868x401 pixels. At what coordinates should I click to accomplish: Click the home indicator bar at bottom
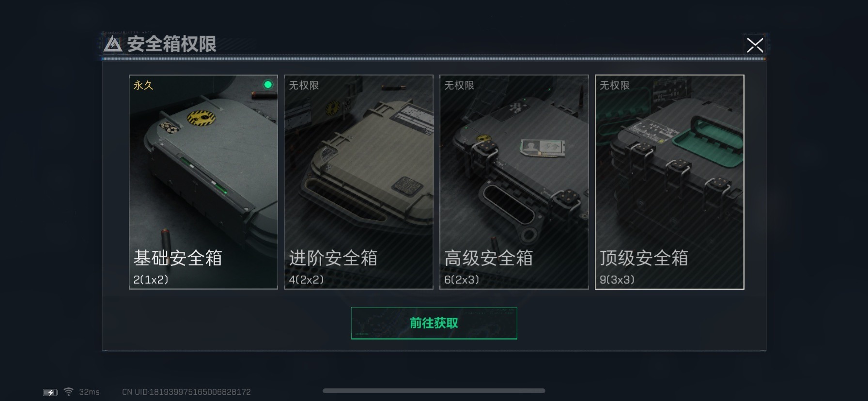[434, 391]
